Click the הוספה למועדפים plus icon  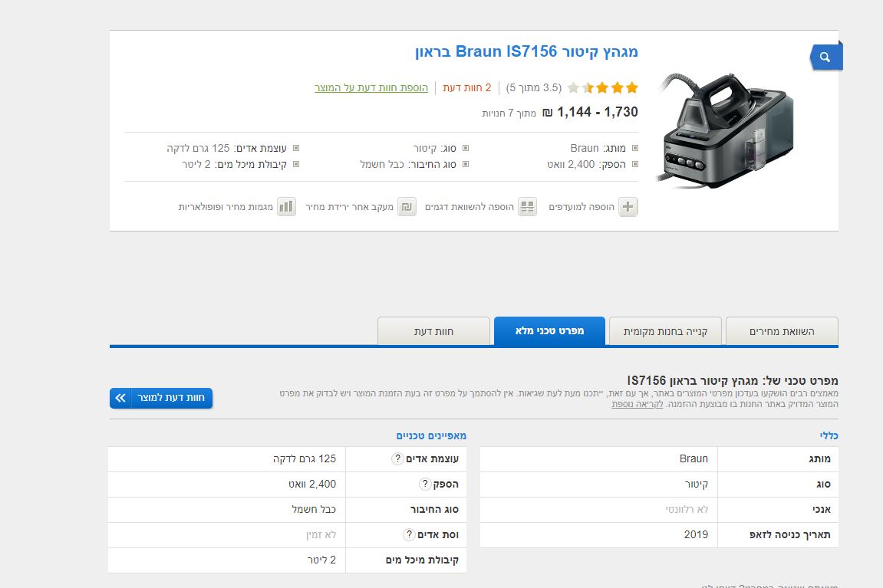coord(627,207)
